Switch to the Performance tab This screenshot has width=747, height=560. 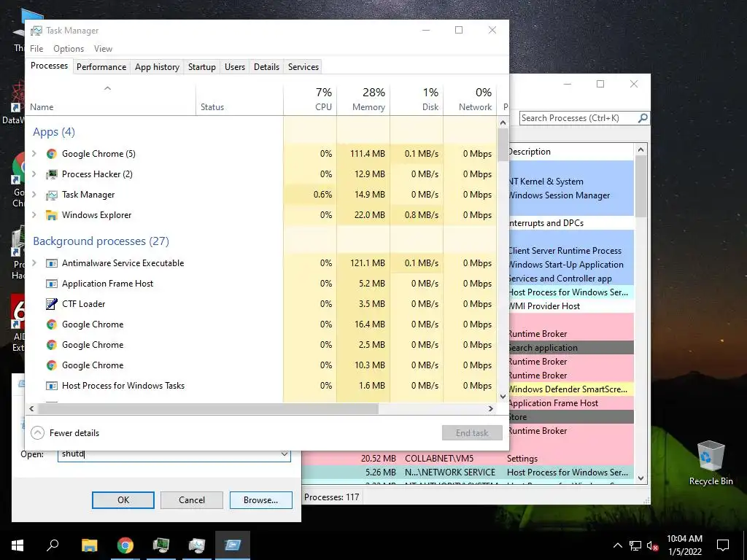[101, 67]
